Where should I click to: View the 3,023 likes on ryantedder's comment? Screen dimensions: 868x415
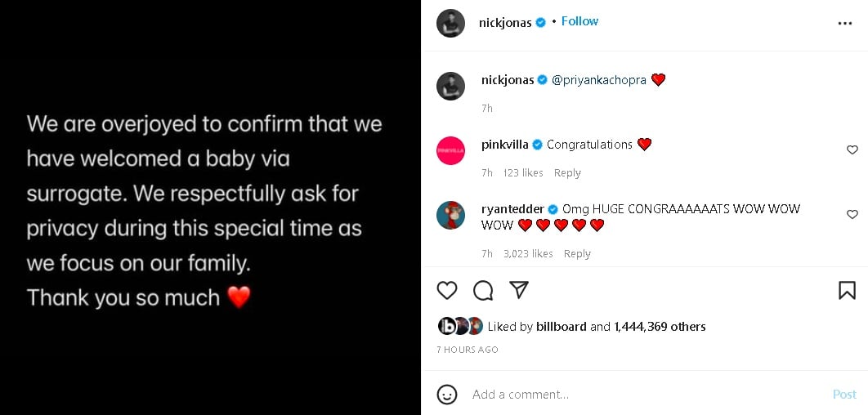[528, 254]
